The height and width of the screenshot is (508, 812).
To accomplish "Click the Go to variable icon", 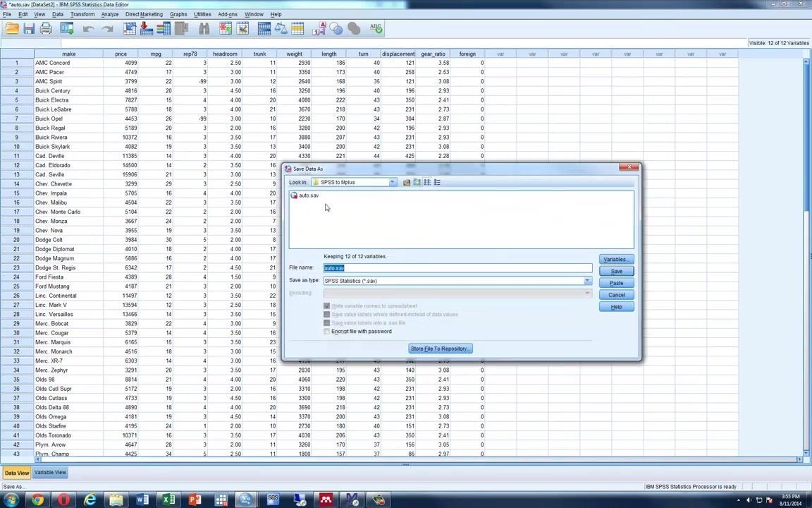I will (147, 28).
